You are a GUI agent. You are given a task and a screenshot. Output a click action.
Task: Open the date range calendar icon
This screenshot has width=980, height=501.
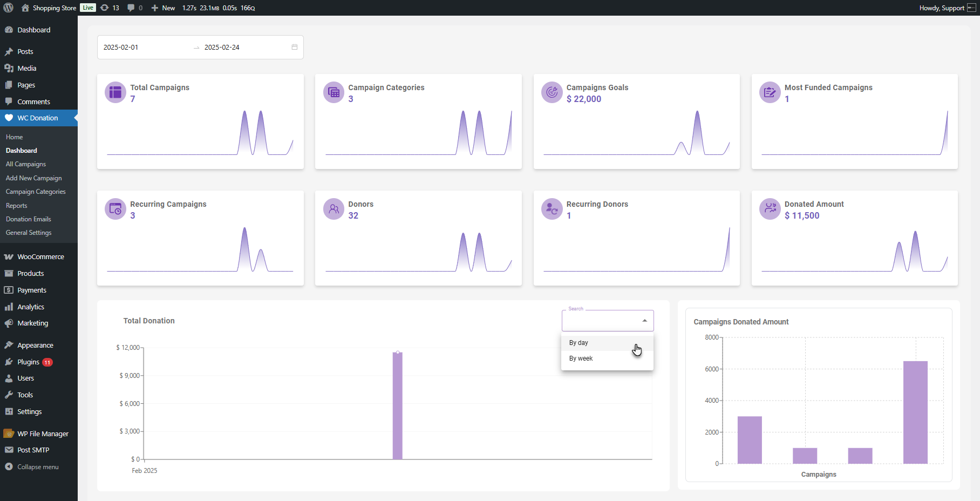tap(295, 47)
